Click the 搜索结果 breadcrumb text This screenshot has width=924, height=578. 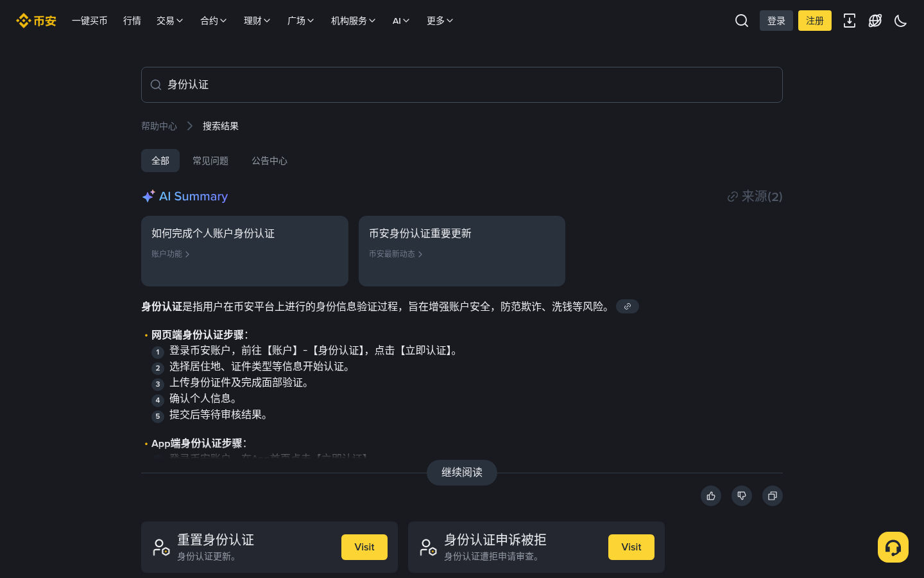click(221, 126)
